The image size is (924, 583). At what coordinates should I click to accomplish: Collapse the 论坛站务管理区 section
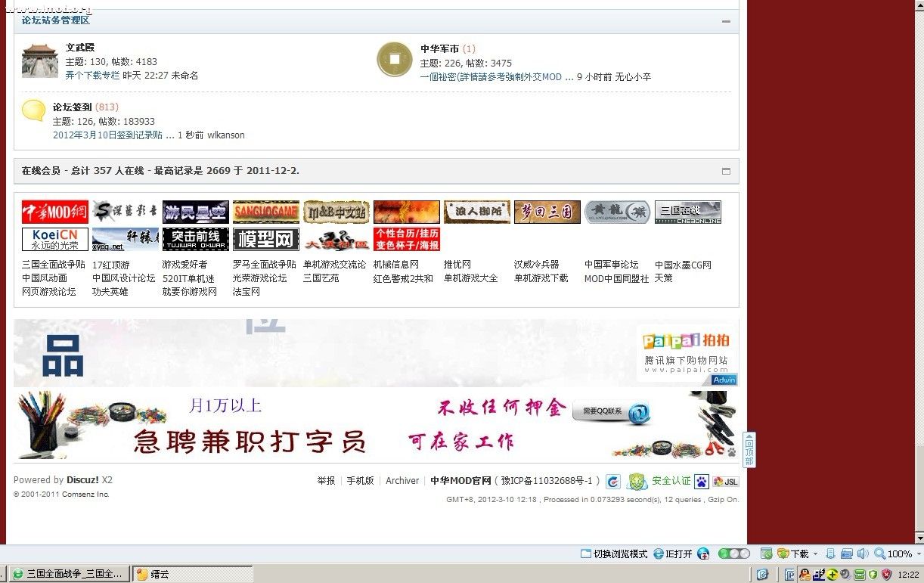(726, 21)
